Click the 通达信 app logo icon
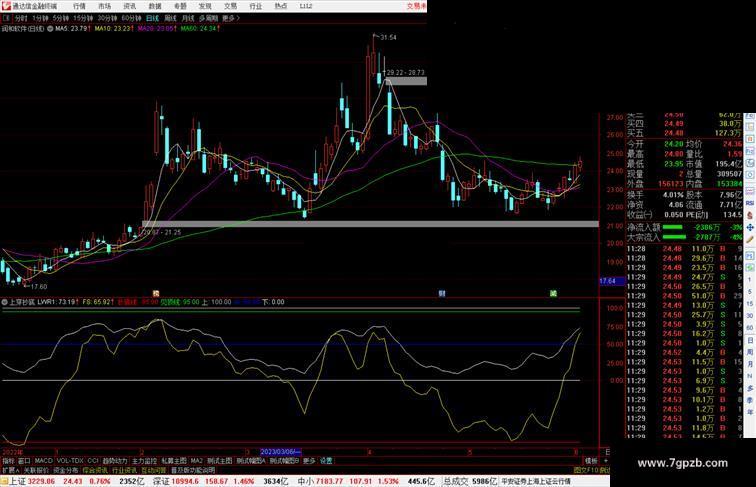The image size is (756, 487). [x=6, y=5]
